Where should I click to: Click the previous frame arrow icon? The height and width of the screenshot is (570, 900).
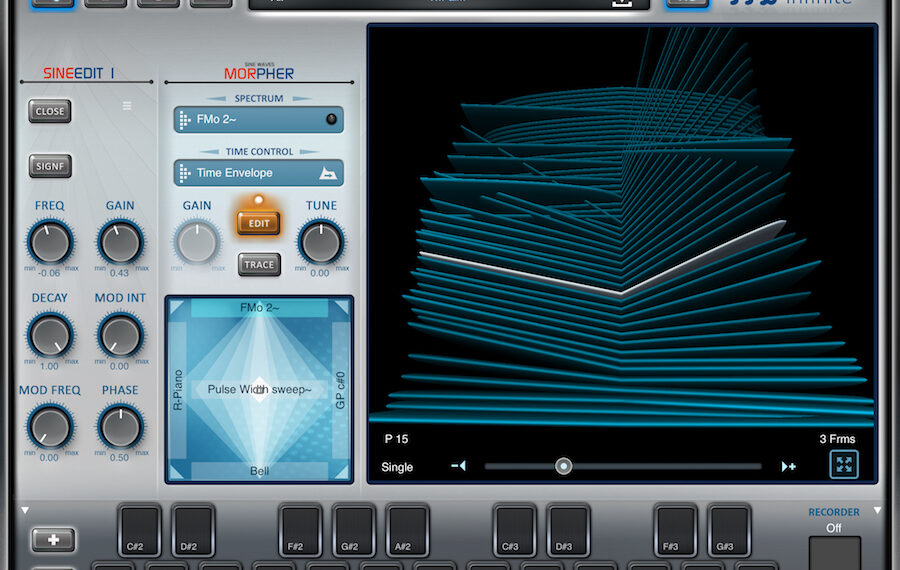click(458, 466)
